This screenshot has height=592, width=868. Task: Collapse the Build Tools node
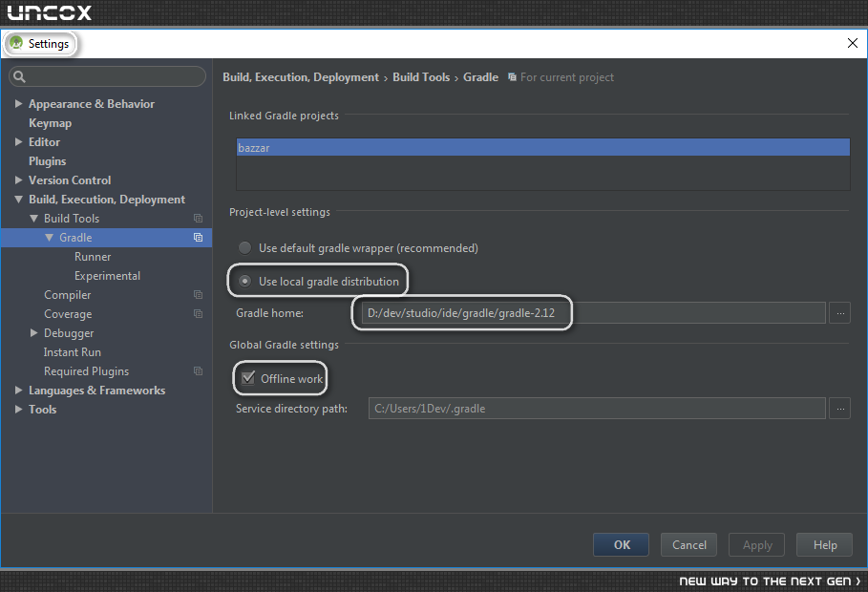(x=33, y=219)
